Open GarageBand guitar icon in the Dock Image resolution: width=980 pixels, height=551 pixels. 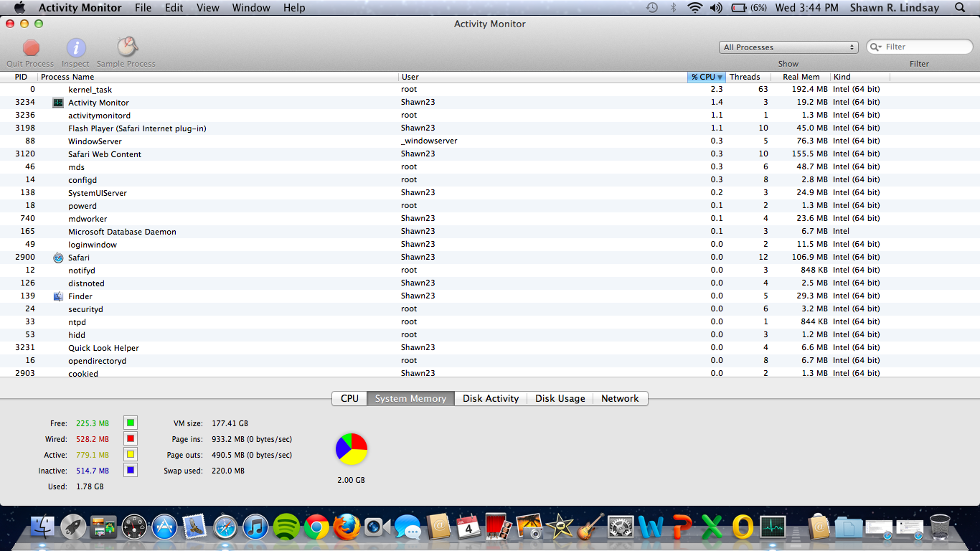coord(590,527)
